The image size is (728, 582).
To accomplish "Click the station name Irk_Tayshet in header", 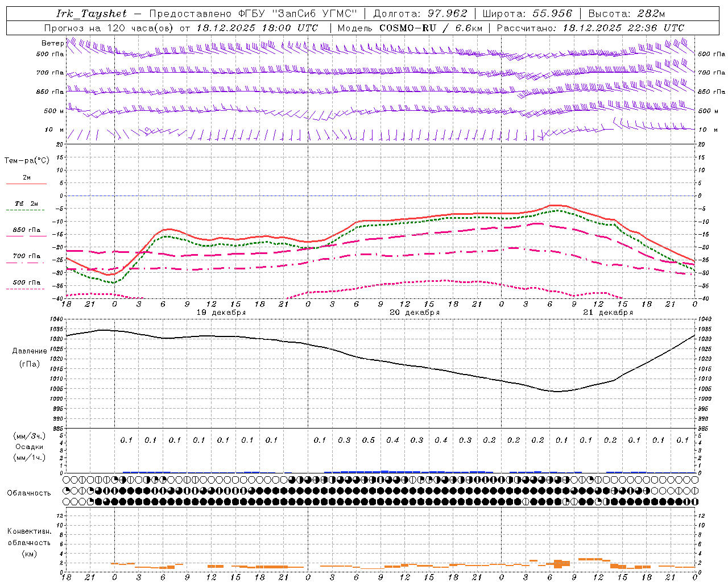I will pyautogui.click(x=92, y=14).
